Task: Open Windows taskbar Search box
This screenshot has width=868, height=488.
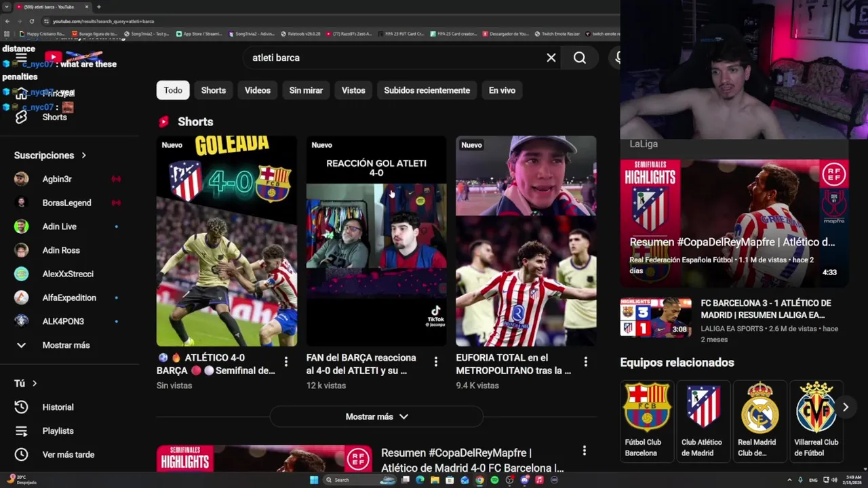Action: (359, 480)
